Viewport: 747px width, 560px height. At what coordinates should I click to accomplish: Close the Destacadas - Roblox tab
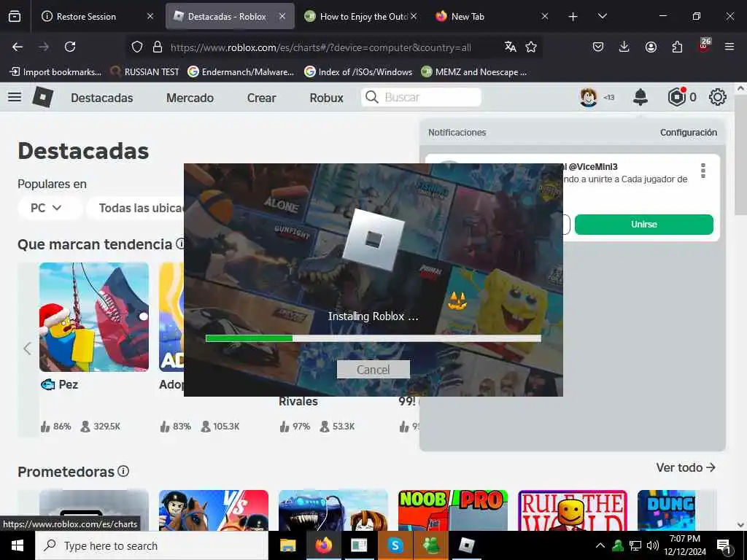click(x=282, y=16)
